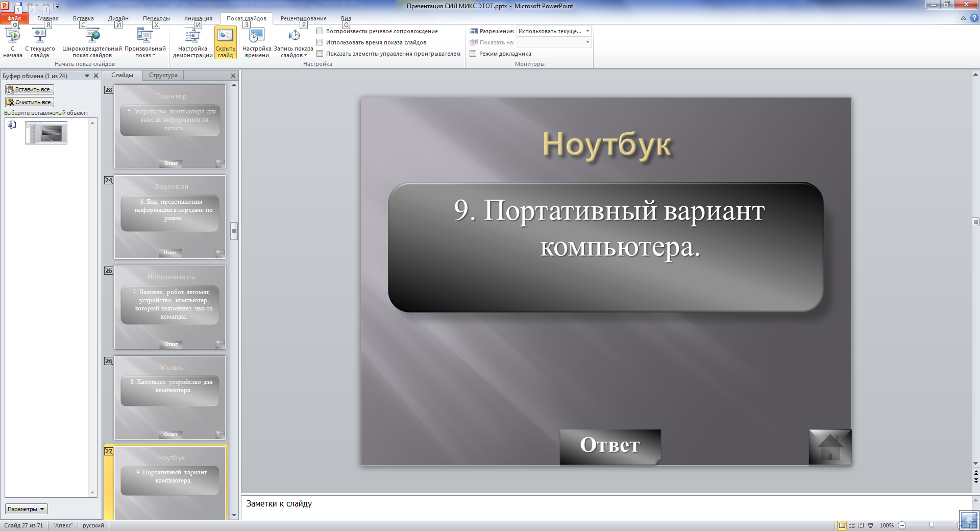Start show from current slide
This screenshot has height=531, width=980.
[40, 43]
